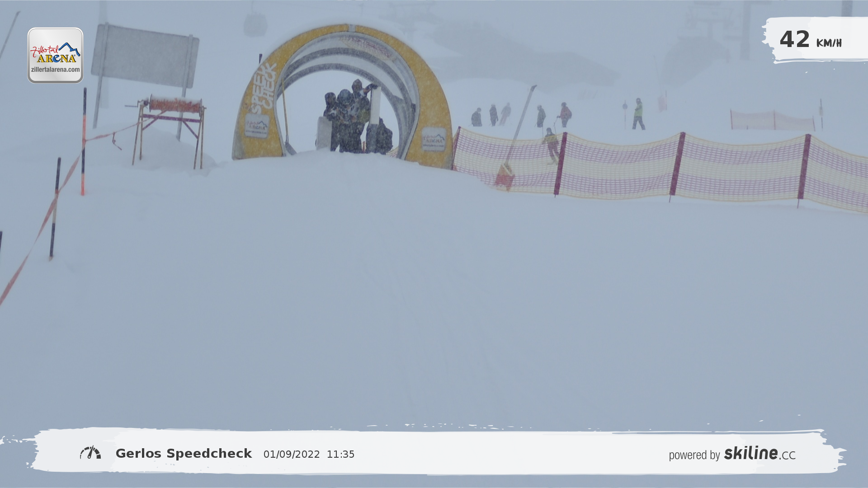Click the blank snow-covered signboard
This screenshot has height=488, width=868.
145,56
